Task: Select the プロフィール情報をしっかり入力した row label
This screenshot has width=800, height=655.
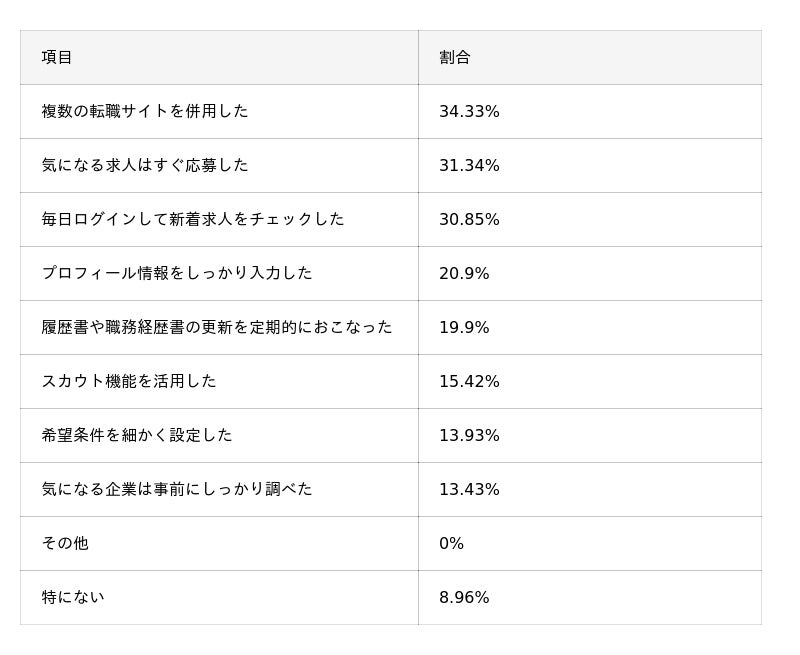Action: pos(177,273)
